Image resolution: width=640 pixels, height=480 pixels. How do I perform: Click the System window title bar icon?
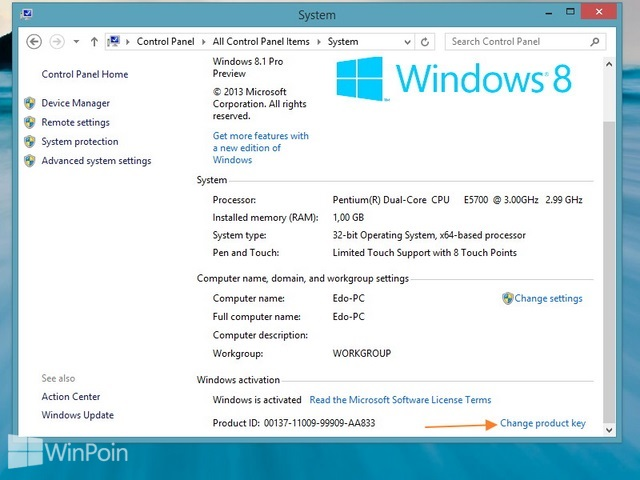27,15
